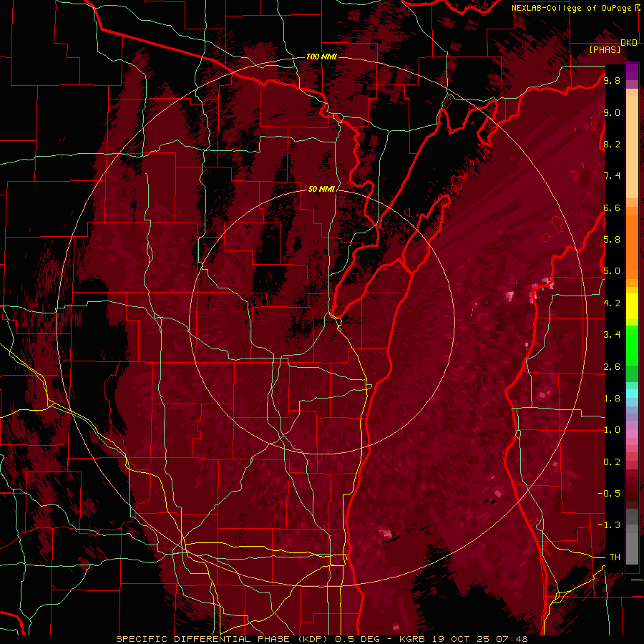
Task: Click the "1.0" scale value
Action: (612, 429)
